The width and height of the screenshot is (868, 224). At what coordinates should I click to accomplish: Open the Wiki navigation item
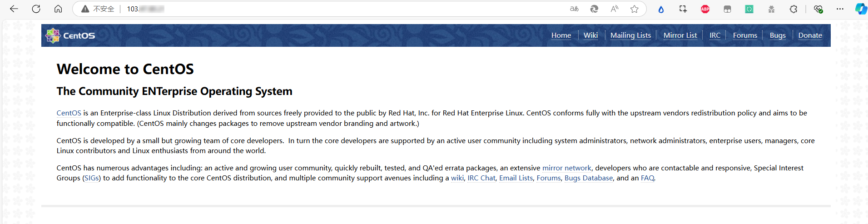tap(590, 35)
